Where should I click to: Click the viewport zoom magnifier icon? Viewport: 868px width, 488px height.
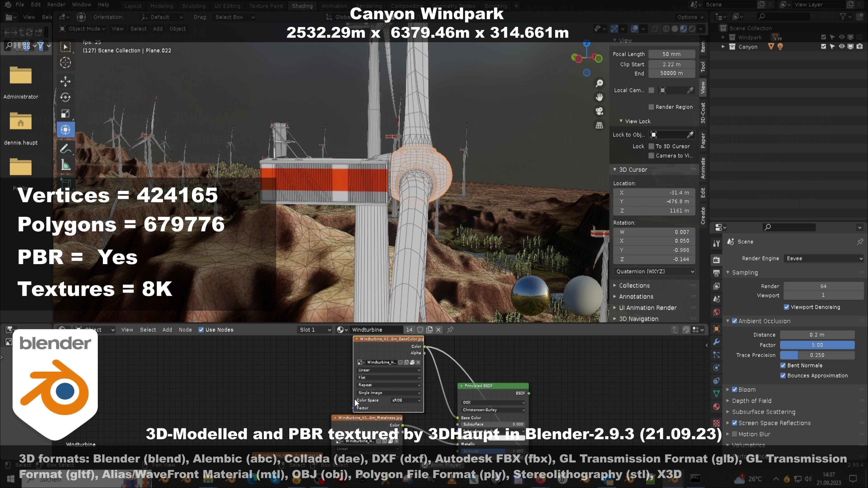tap(599, 83)
